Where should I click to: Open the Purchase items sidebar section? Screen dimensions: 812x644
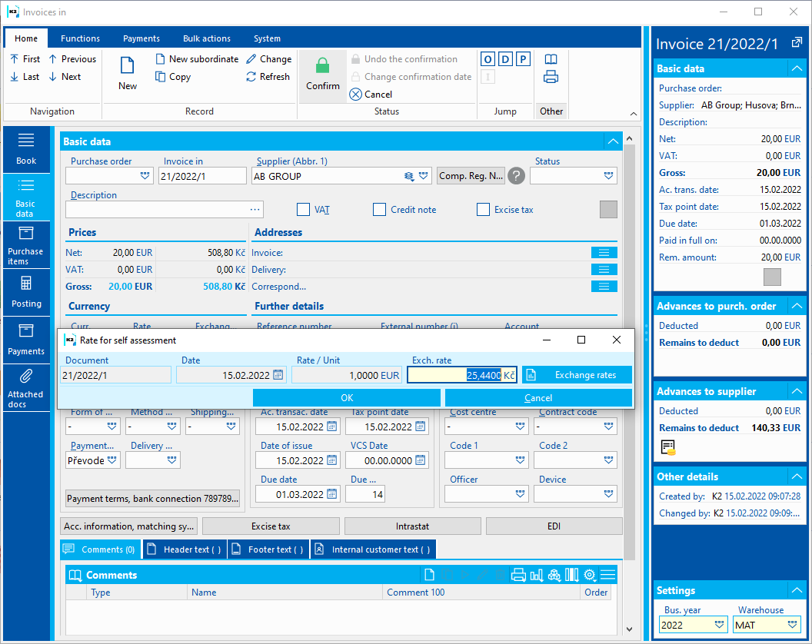[x=25, y=244]
